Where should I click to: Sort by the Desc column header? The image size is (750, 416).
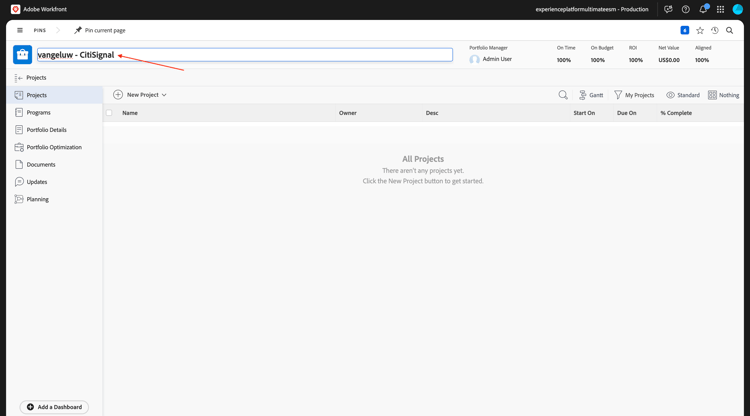coord(432,113)
